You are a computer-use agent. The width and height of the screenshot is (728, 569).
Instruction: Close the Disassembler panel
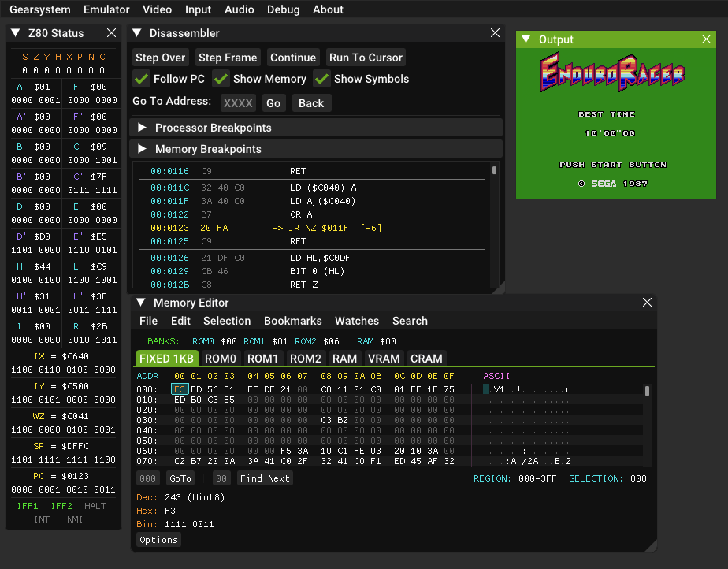click(x=495, y=33)
